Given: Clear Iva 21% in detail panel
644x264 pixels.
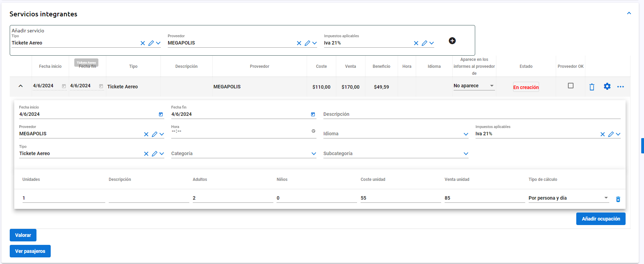Looking at the screenshot, I should [x=603, y=134].
